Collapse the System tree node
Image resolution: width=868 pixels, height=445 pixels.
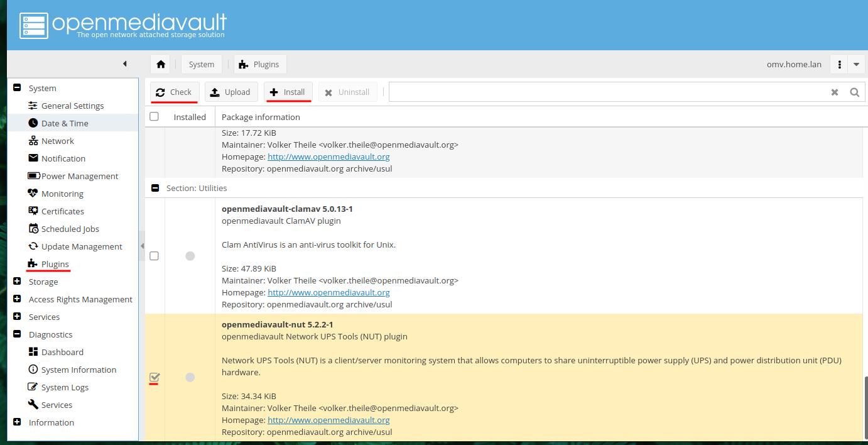click(17, 88)
